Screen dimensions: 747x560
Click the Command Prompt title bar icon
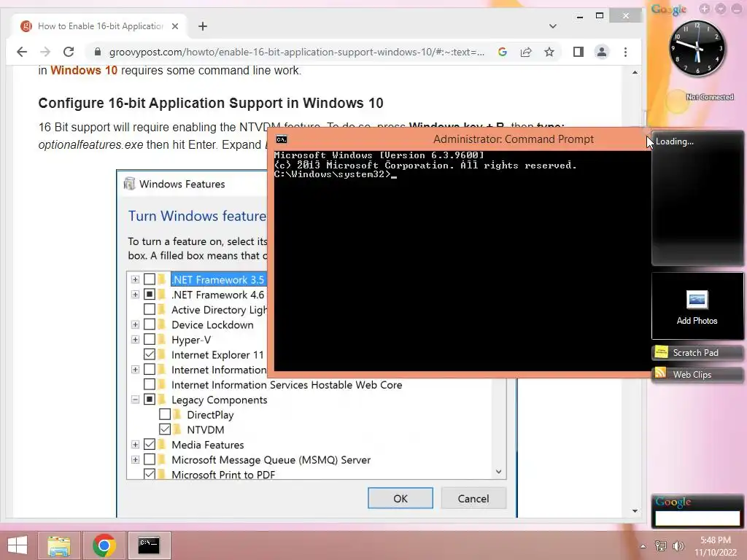click(x=282, y=139)
